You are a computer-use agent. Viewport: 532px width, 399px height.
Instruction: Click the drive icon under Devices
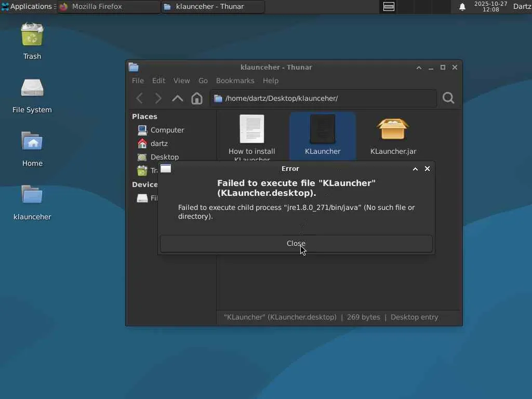coord(142,198)
